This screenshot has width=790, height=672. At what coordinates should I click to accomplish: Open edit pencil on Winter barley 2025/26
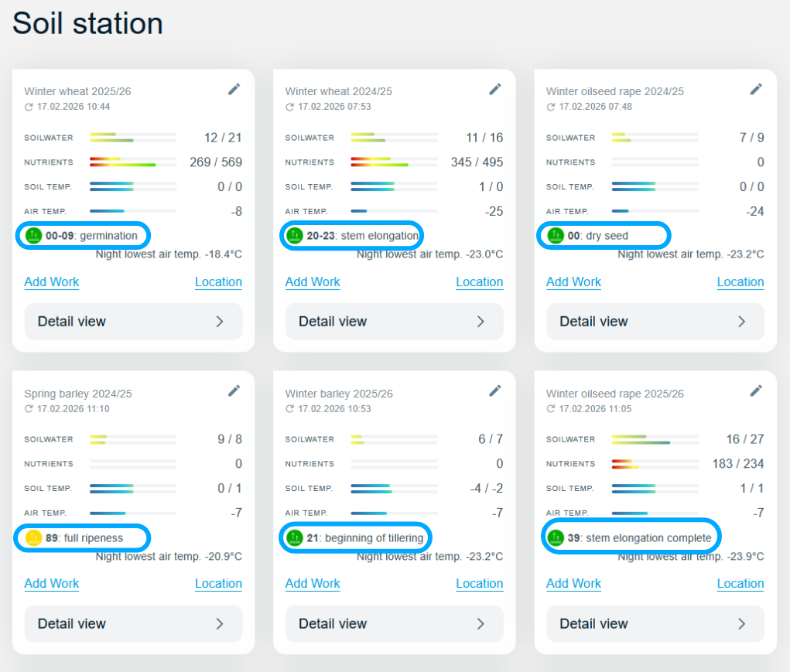point(495,391)
